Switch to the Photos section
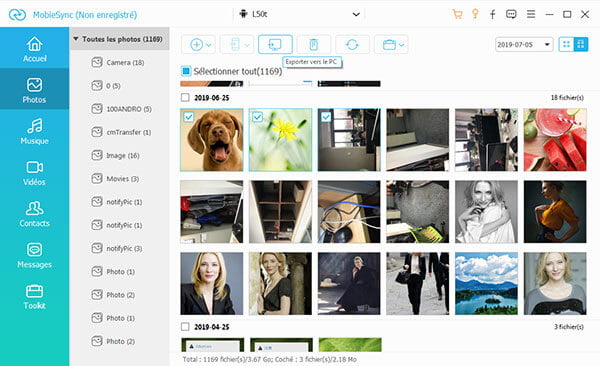Screen dimensions: 600x366 click(34, 89)
